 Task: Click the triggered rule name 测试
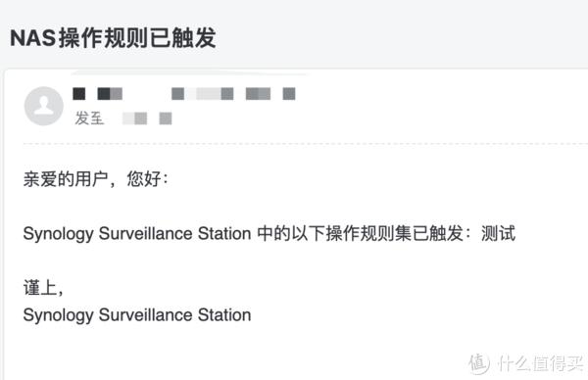[x=499, y=233]
